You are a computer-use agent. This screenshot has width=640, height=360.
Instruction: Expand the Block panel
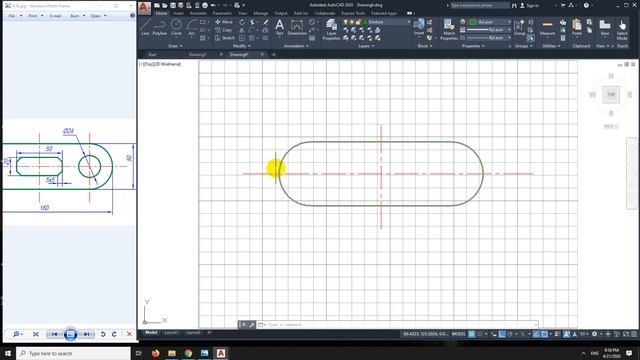click(425, 46)
